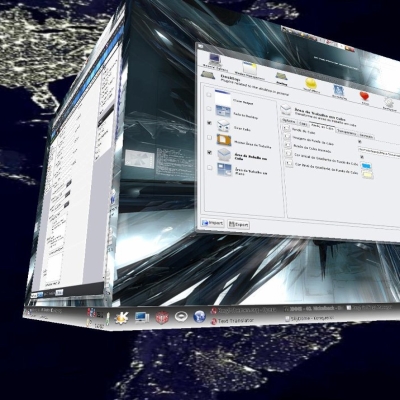Switch to the Opções tab
The width and height of the screenshot is (400, 400).
[288, 121]
